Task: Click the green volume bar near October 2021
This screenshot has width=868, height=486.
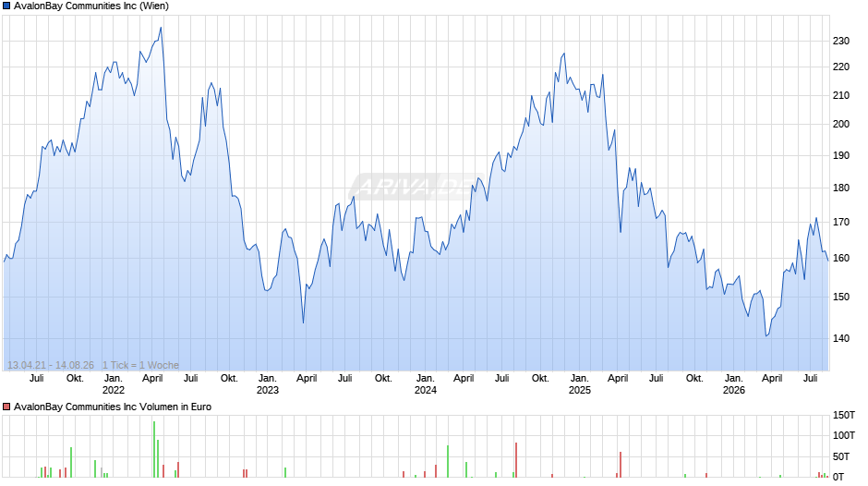Action: [x=71, y=462]
